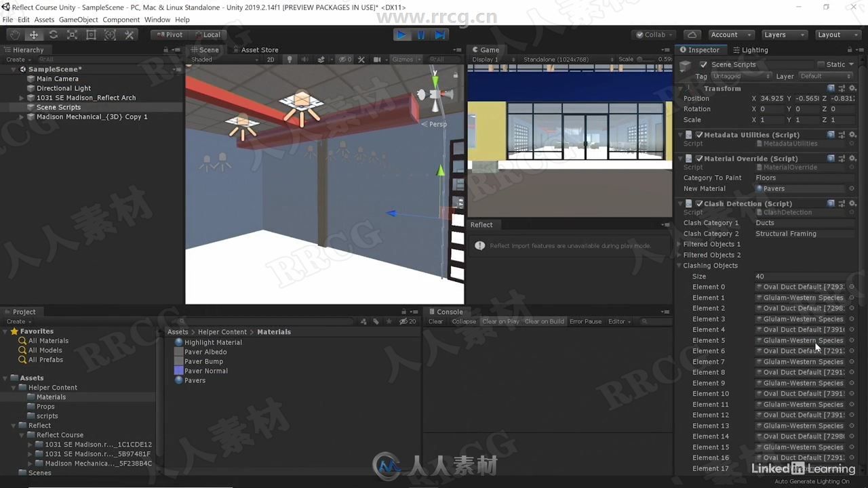
Task: Toggle 2D mode in Scene view
Action: (x=271, y=60)
